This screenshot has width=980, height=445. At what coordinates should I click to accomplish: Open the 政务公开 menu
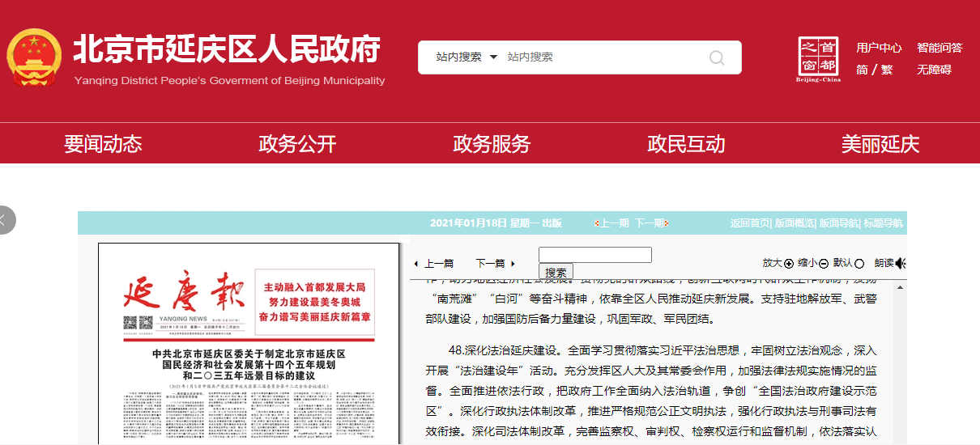[x=297, y=144]
